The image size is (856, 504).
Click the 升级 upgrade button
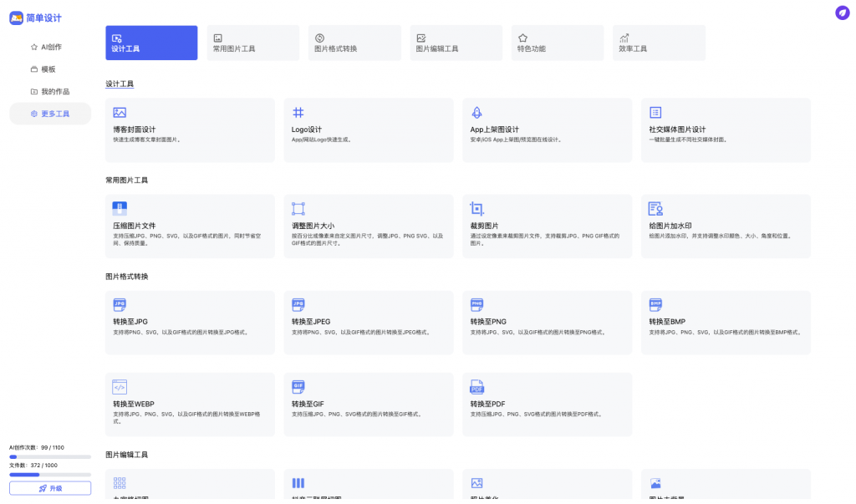pos(50,488)
